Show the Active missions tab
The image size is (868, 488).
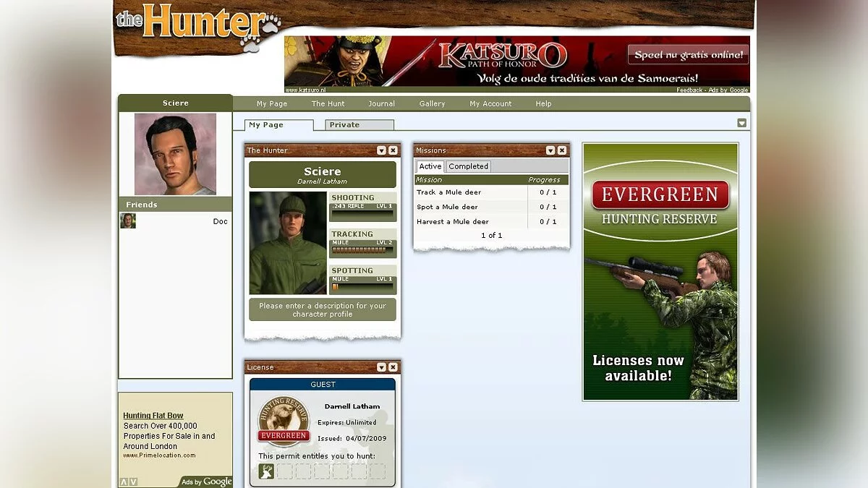[x=430, y=166]
